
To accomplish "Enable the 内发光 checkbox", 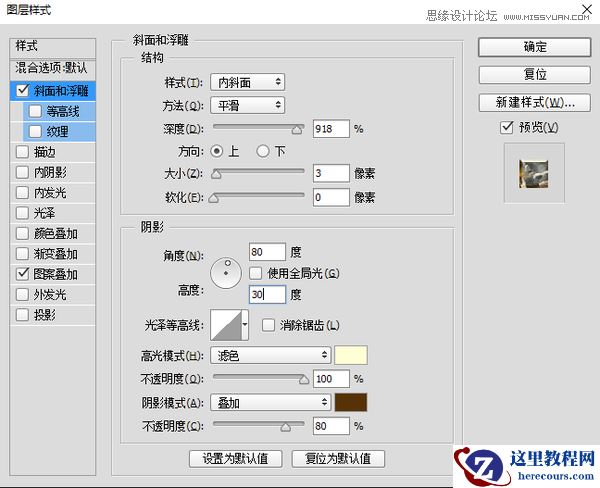I will [23, 193].
